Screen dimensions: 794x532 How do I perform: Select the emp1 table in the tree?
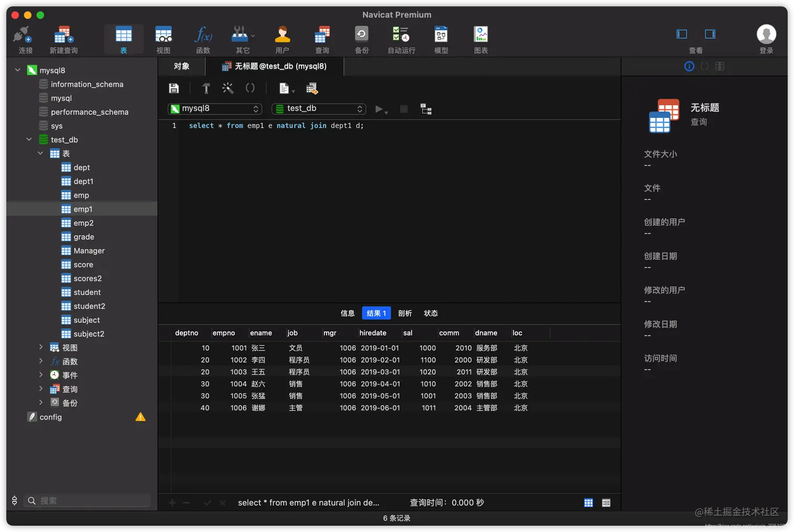[82, 209]
